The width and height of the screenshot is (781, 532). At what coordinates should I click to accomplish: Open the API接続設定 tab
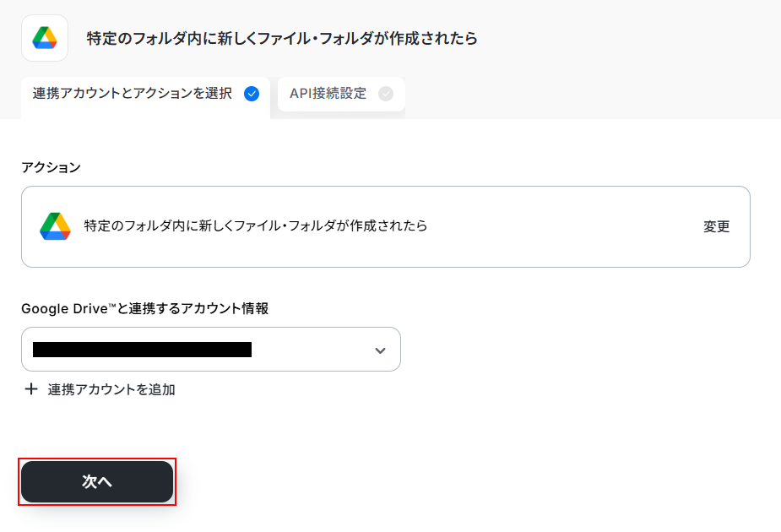tap(328, 94)
